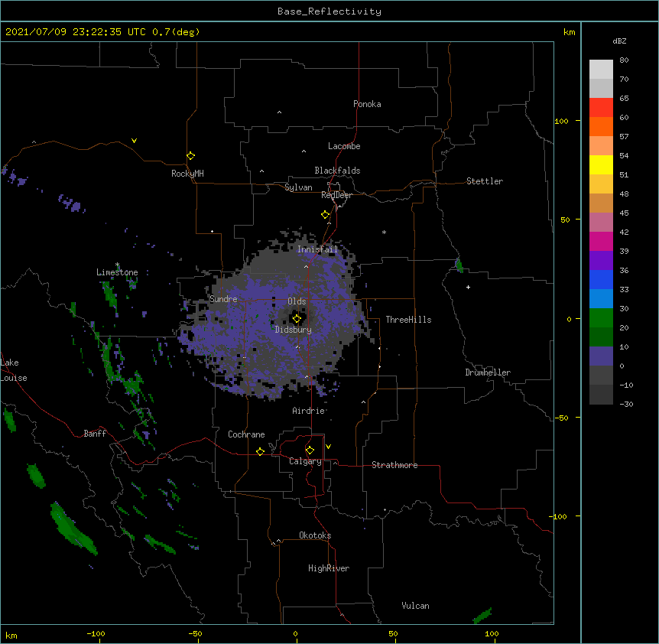Click the Stettler town label

pyautogui.click(x=485, y=181)
